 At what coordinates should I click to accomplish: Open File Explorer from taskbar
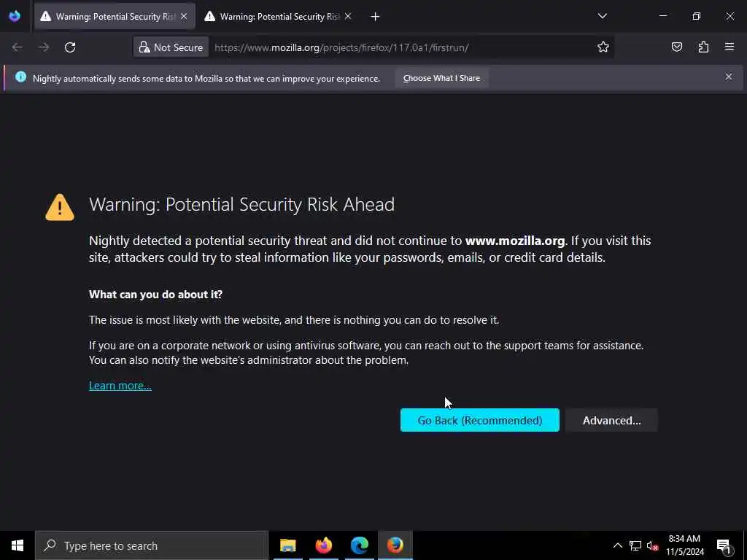[x=287, y=545]
